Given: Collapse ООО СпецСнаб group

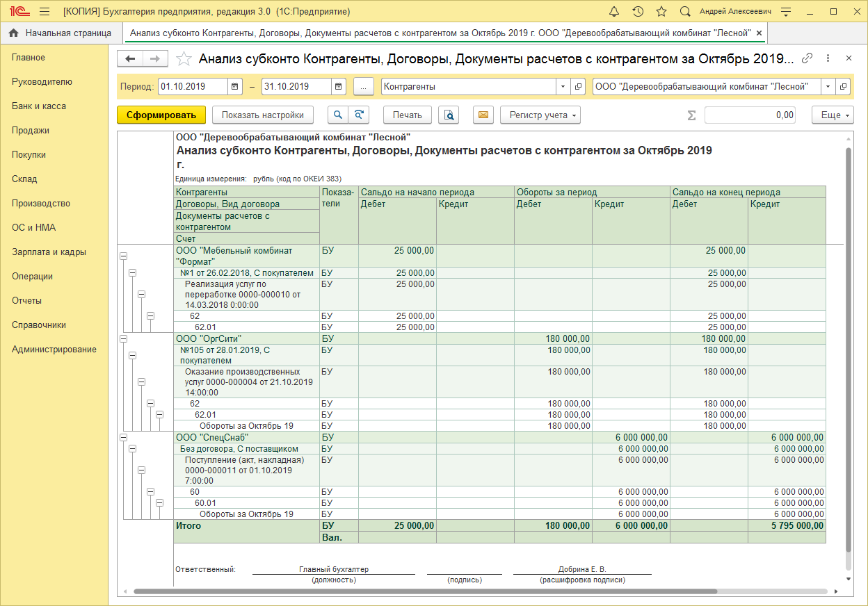Looking at the screenshot, I should click(124, 437).
